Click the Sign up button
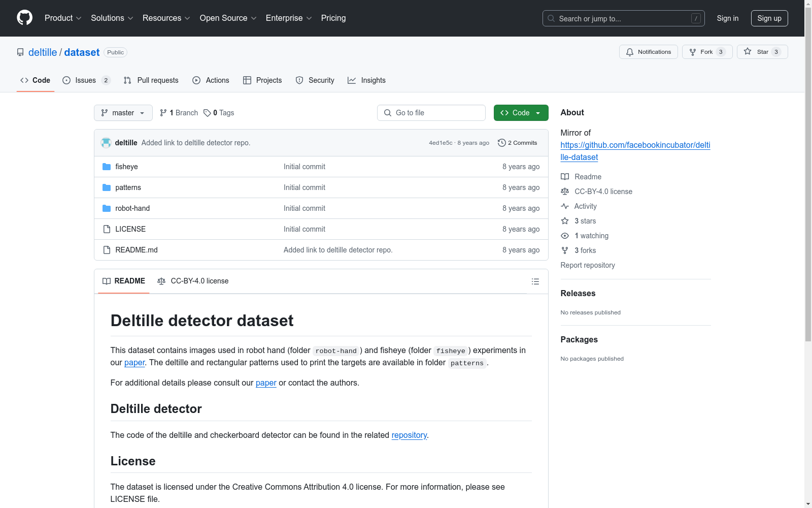Screen dimensions: 812x508 pos(769,18)
